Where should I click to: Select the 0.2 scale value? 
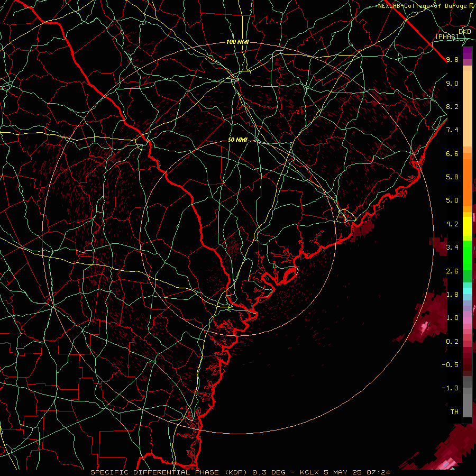[x=452, y=342]
